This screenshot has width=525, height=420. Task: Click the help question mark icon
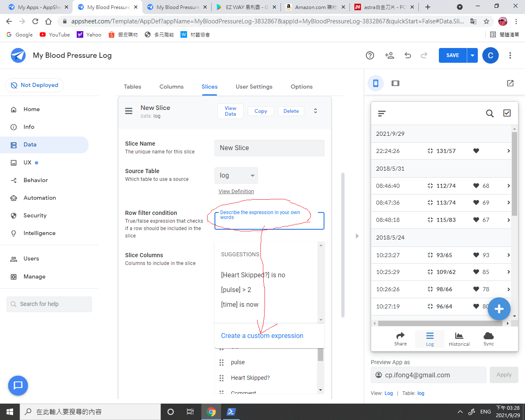[370, 55]
